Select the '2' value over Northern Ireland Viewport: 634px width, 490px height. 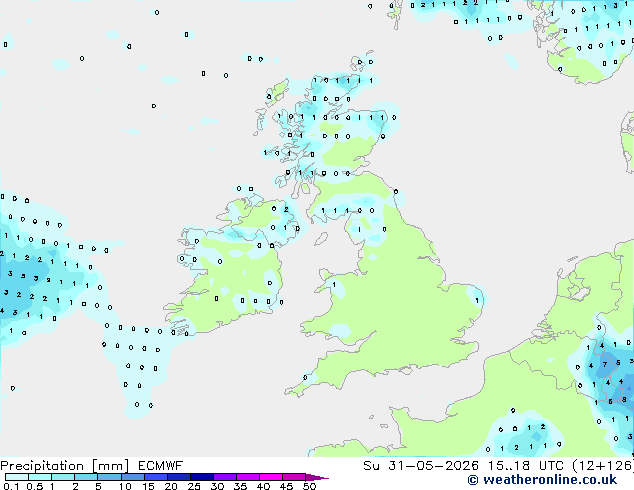[x=286, y=209]
